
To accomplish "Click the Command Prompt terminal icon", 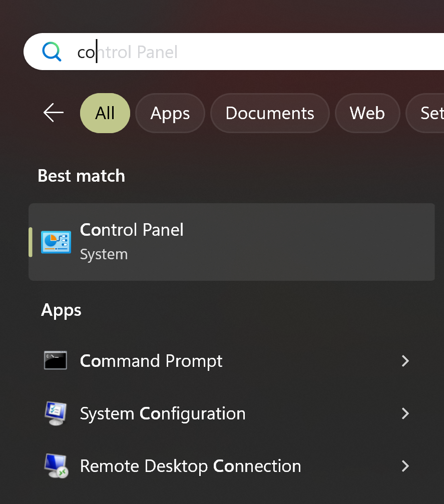I will tap(56, 361).
